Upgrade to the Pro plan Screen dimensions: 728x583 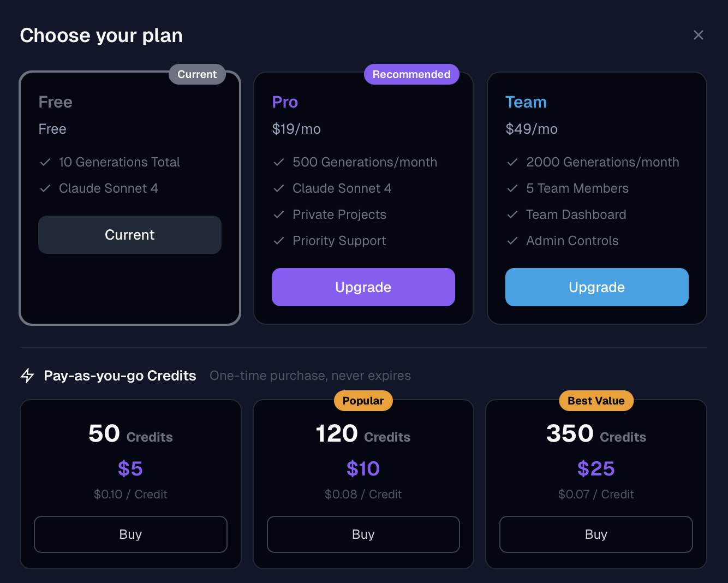[x=363, y=287]
